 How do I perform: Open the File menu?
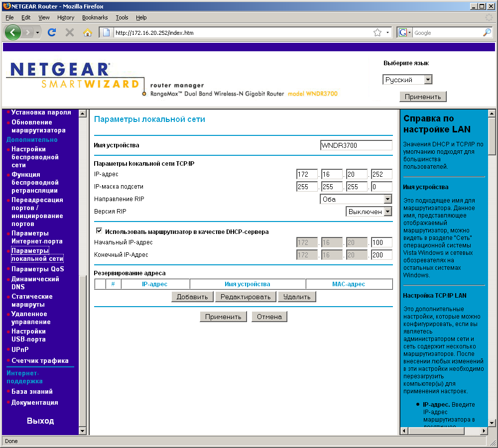(x=9, y=17)
